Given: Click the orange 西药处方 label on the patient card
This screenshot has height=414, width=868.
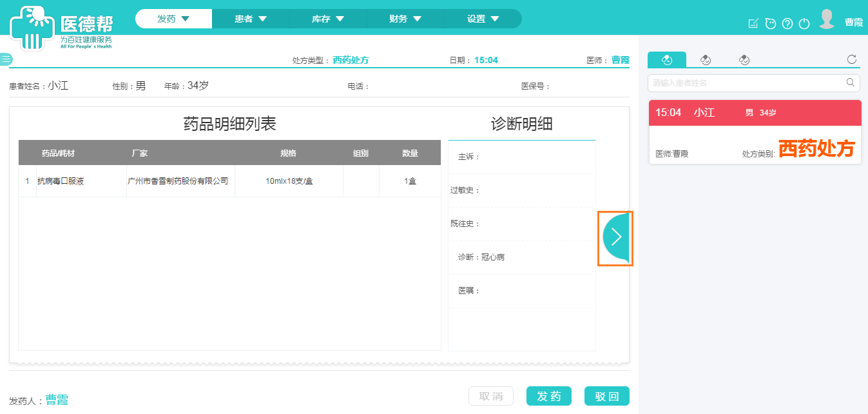Looking at the screenshot, I should coord(816,149).
